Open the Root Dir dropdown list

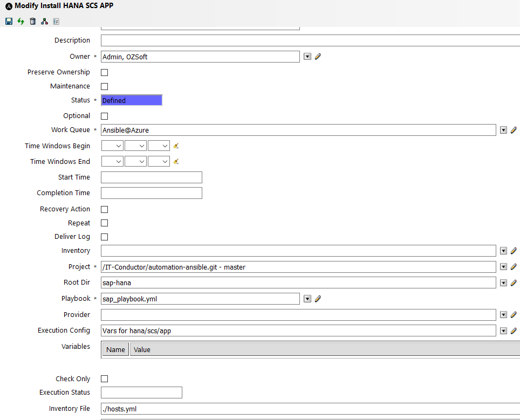[x=503, y=283]
